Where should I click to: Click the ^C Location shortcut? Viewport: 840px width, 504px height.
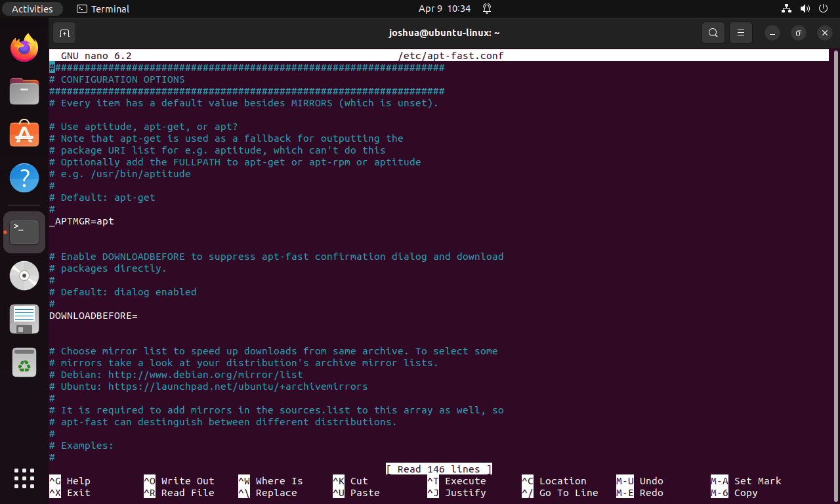[x=555, y=481]
